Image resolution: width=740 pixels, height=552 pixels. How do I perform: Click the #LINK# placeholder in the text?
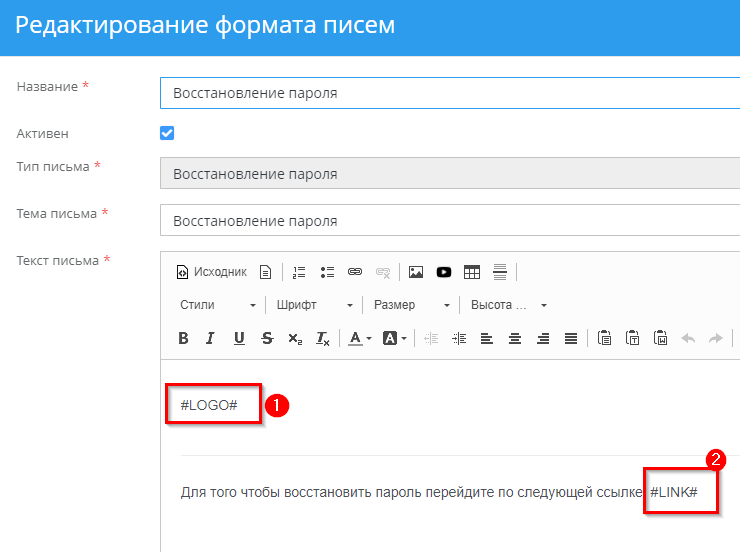point(673,493)
